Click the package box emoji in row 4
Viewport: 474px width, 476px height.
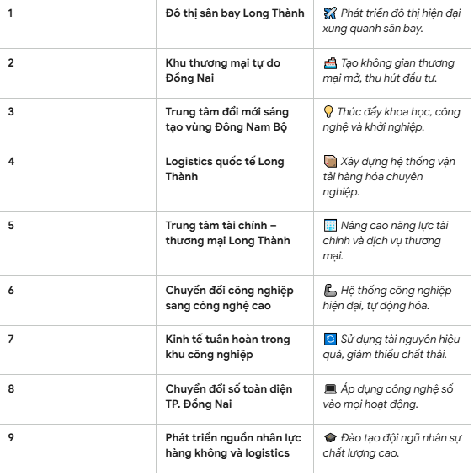330,162
